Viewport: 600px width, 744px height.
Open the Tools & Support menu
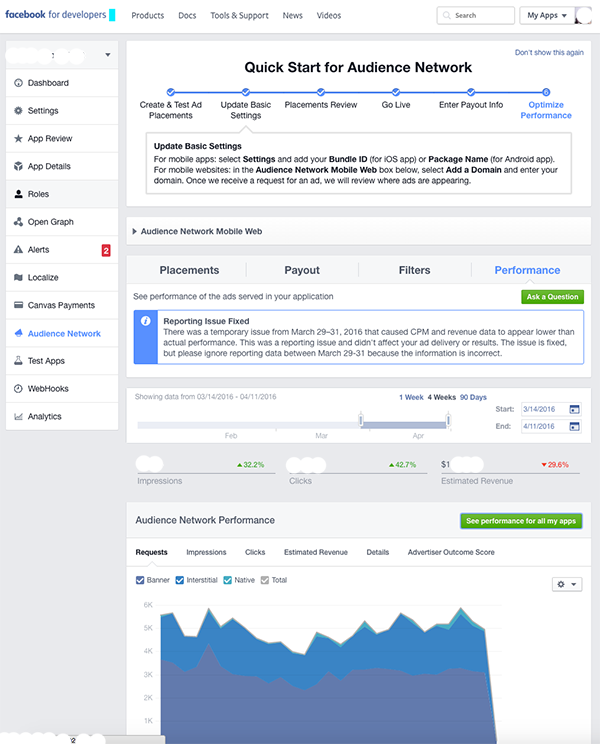239,16
